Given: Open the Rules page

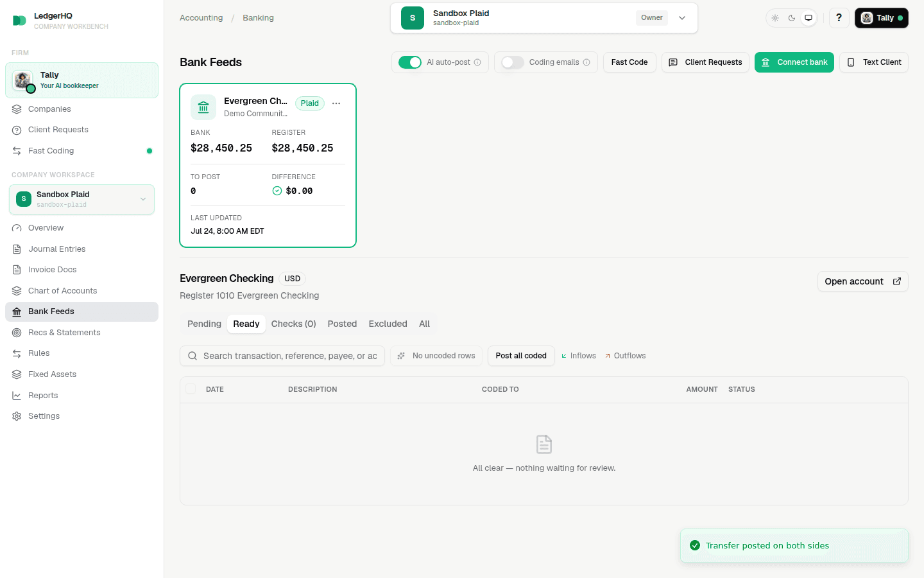Looking at the screenshot, I should 81,353.
